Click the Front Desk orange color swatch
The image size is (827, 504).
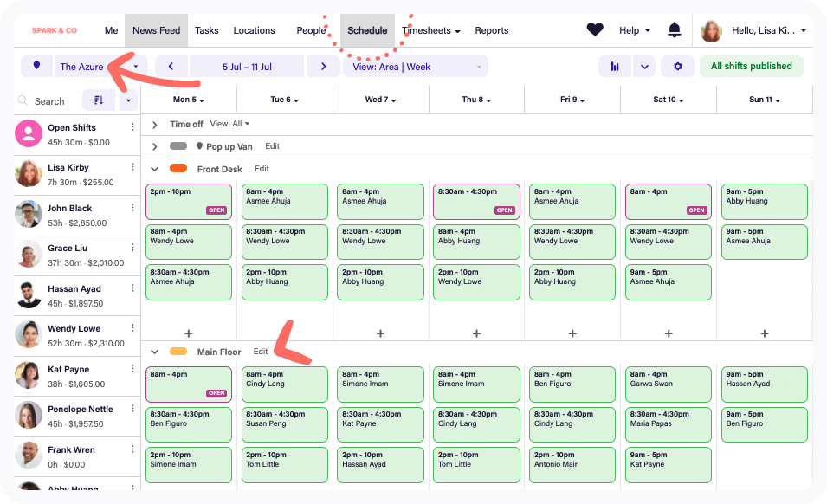(178, 168)
